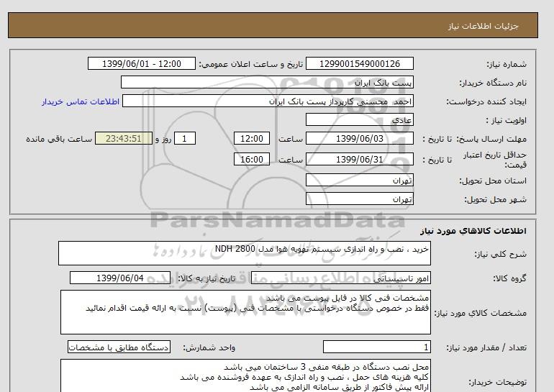Click the need number field 1299001549000126

coord(359,63)
